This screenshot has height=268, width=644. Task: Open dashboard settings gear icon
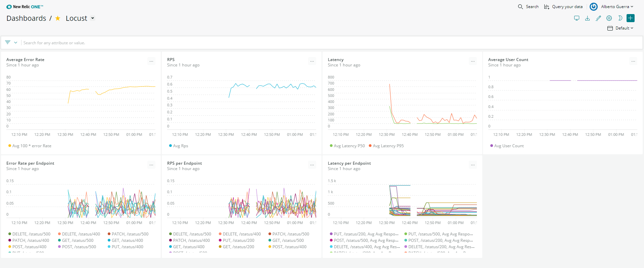(x=609, y=18)
